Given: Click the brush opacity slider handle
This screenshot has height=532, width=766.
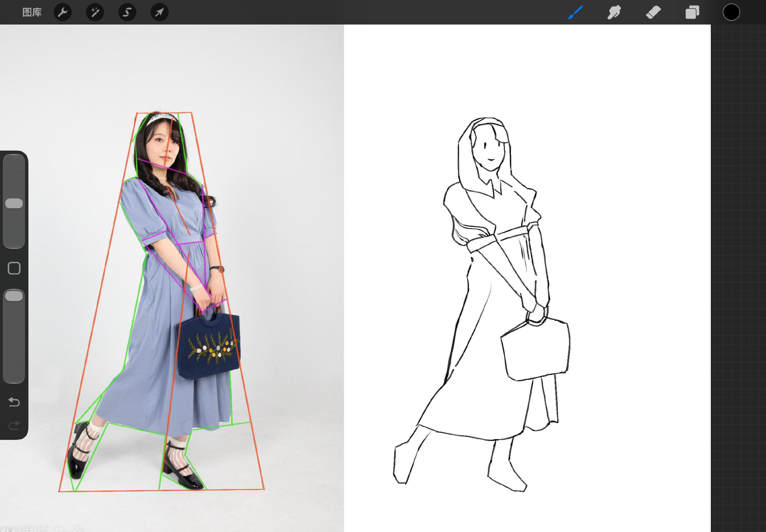Looking at the screenshot, I should click(14, 296).
